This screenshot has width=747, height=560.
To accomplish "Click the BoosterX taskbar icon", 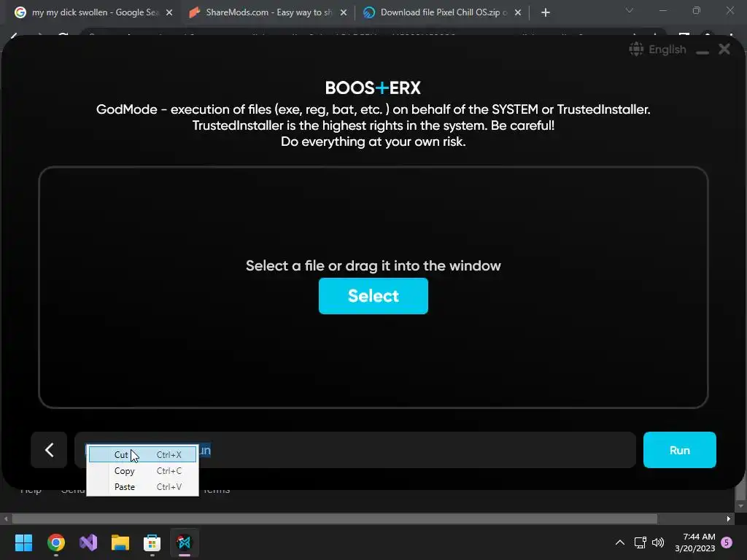I will [185, 542].
